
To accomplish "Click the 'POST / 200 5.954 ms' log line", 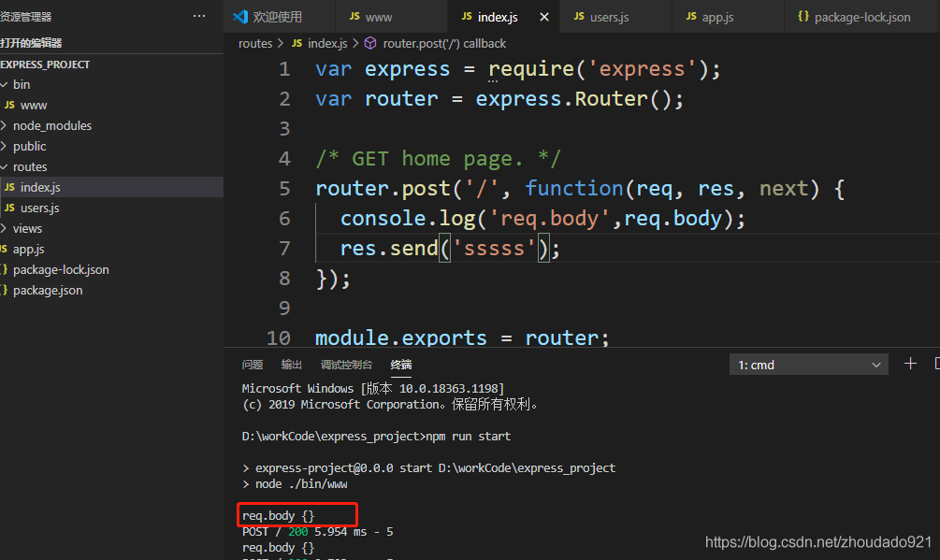I will point(318,532).
